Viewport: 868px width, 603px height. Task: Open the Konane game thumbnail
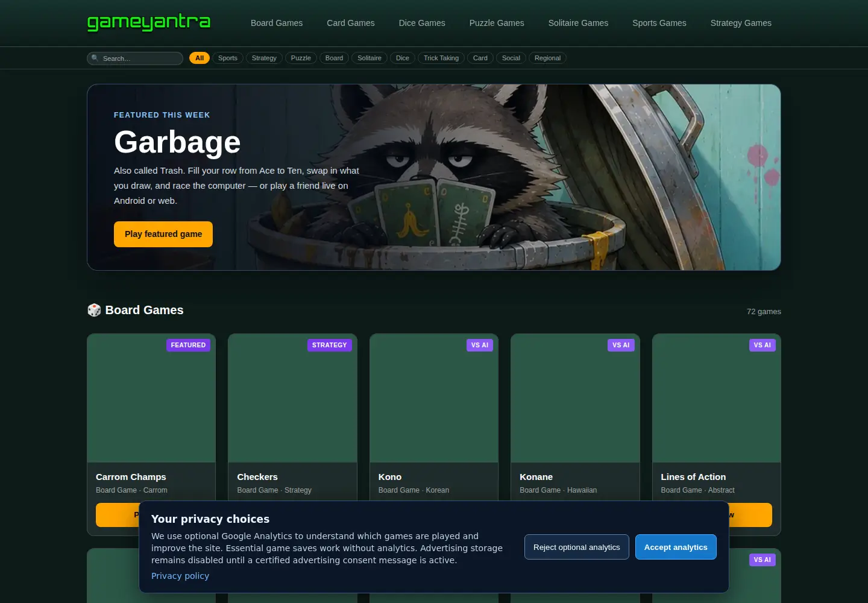(575, 398)
